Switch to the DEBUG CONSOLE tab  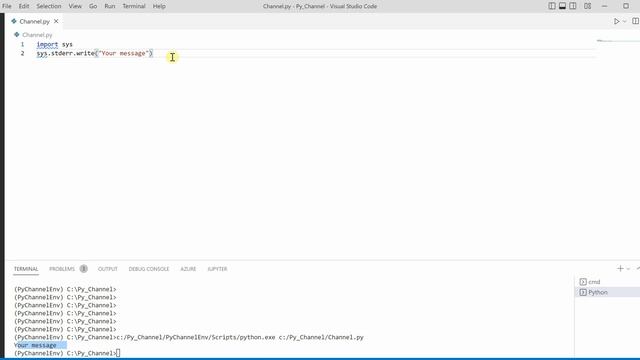(x=149, y=269)
